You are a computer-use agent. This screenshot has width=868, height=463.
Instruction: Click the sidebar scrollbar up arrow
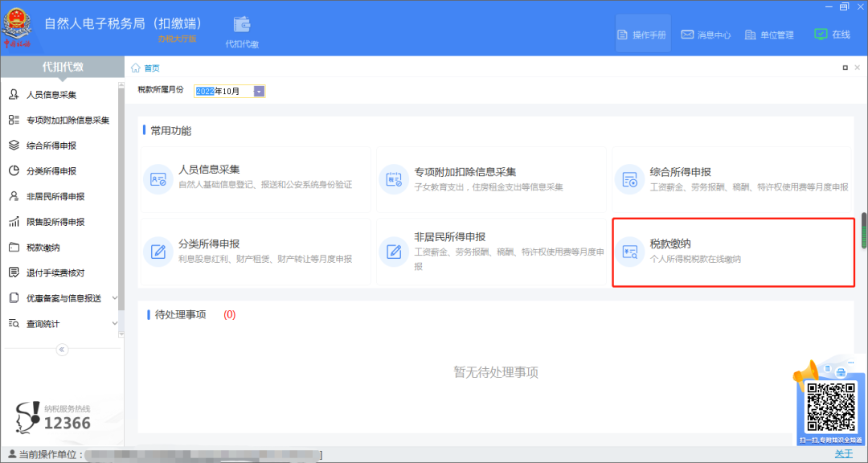click(x=121, y=85)
